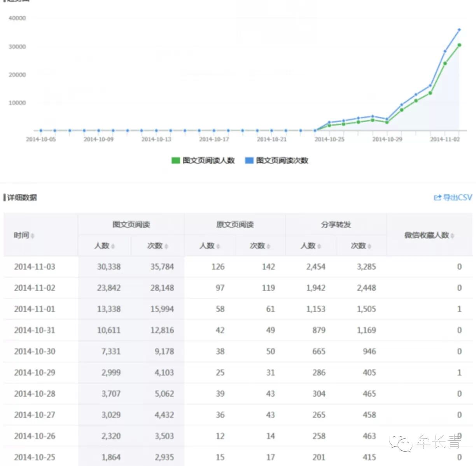Viewport: 476px width, 466px height.
Task: Select the last green chart point at peak
Action: point(459,45)
